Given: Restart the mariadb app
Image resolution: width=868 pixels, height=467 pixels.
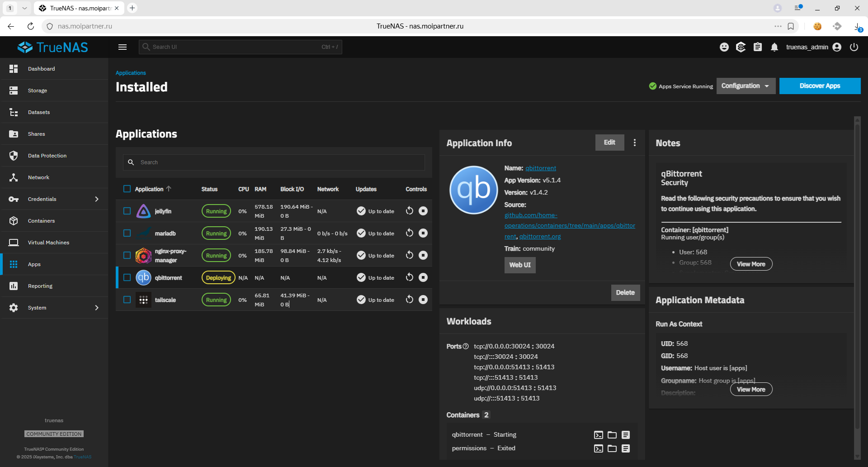Looking at the screenshot, I should point(410,233).
